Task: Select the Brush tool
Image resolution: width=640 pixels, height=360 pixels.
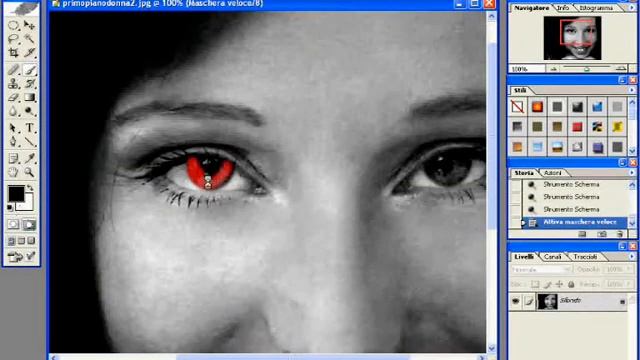Action: coord(29,70)
